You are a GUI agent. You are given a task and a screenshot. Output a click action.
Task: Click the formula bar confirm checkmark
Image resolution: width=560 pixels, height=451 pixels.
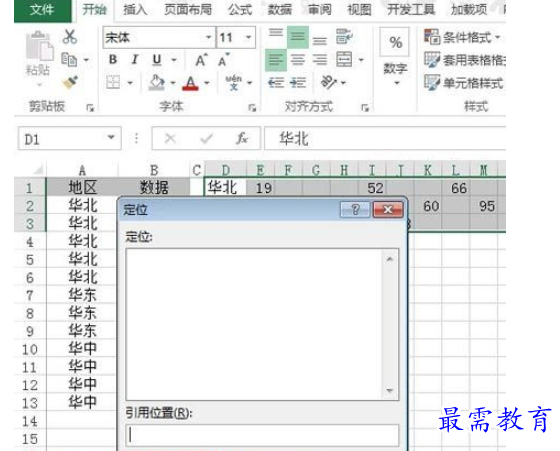[x=206, y=138]
